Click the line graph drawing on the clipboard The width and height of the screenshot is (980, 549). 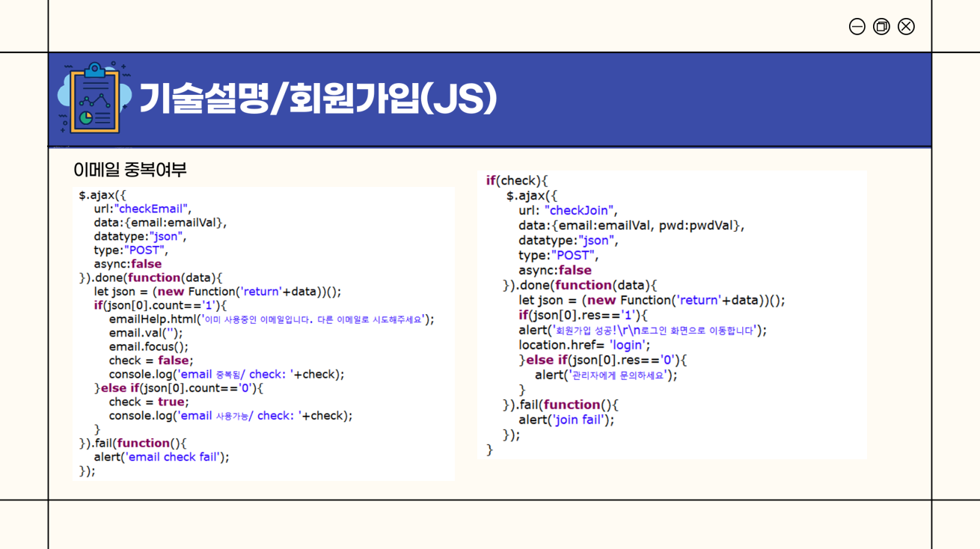pyautogui.click(x=94, y=100)
